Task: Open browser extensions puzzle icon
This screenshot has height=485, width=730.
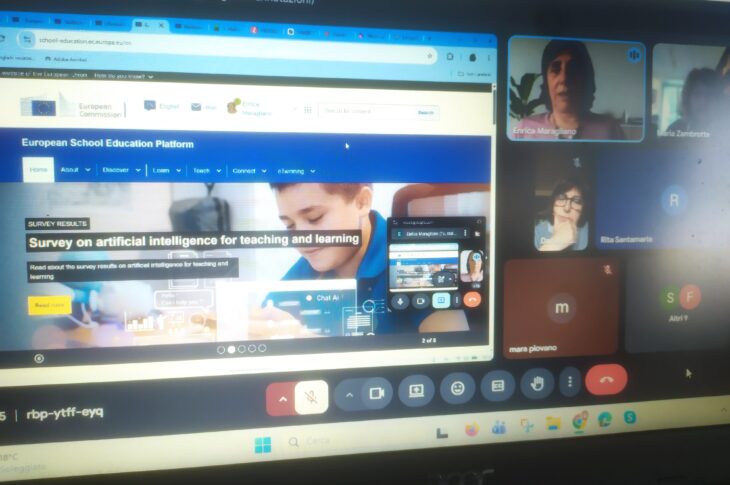Action: [x=450, y=56]
